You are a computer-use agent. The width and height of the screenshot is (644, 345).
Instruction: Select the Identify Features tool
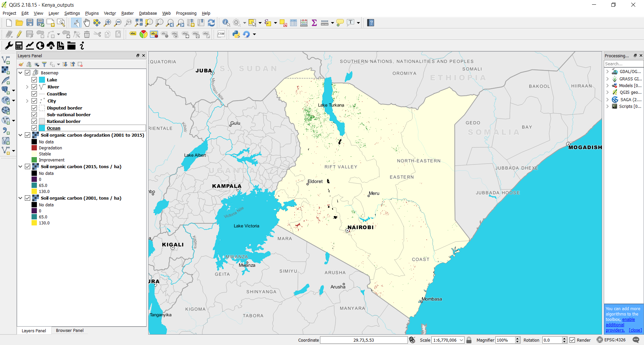[x=226, y=23]
